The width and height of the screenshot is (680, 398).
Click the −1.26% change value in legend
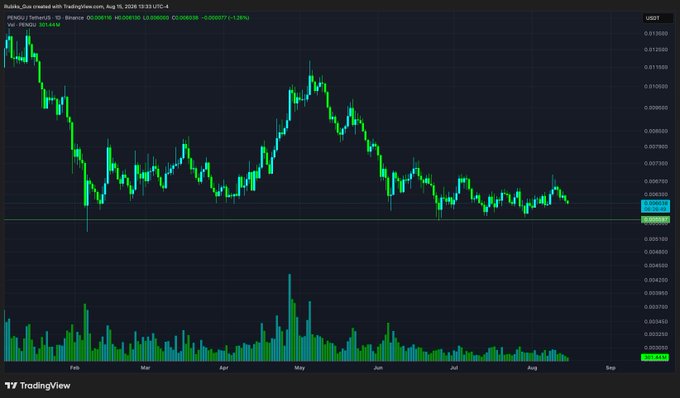click(x=239, y=18)
